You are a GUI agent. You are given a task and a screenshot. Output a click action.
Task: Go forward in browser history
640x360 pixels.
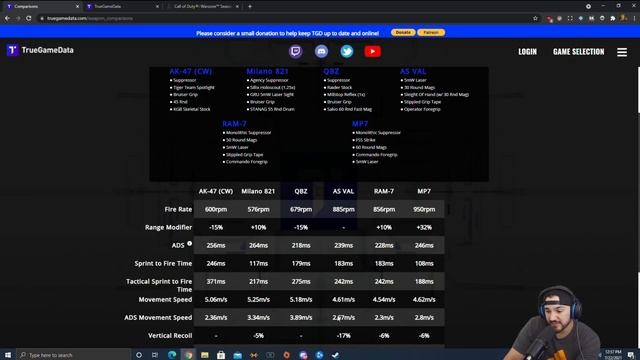(x=18, y=18)
